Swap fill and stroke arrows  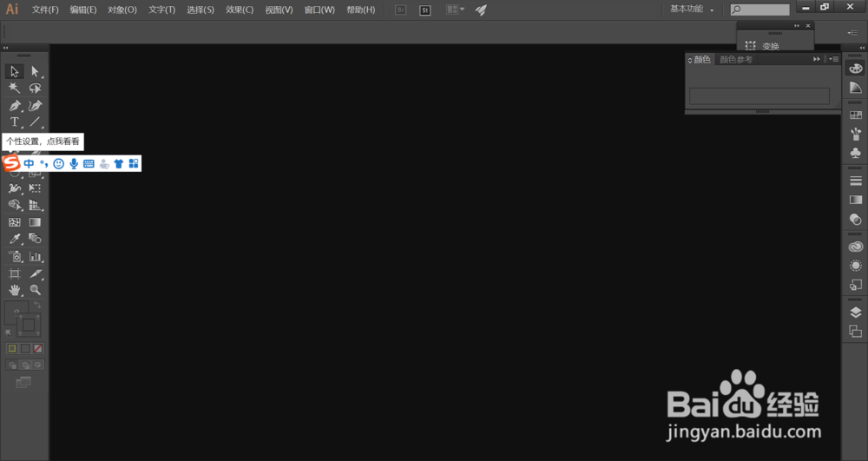(x=37, y=305)
